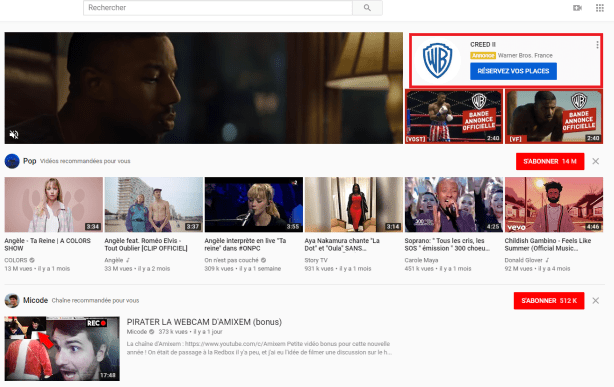Open 'PIRATER LA WEBCAM D'AMIXEM (bonus)' title

(204, 322)
